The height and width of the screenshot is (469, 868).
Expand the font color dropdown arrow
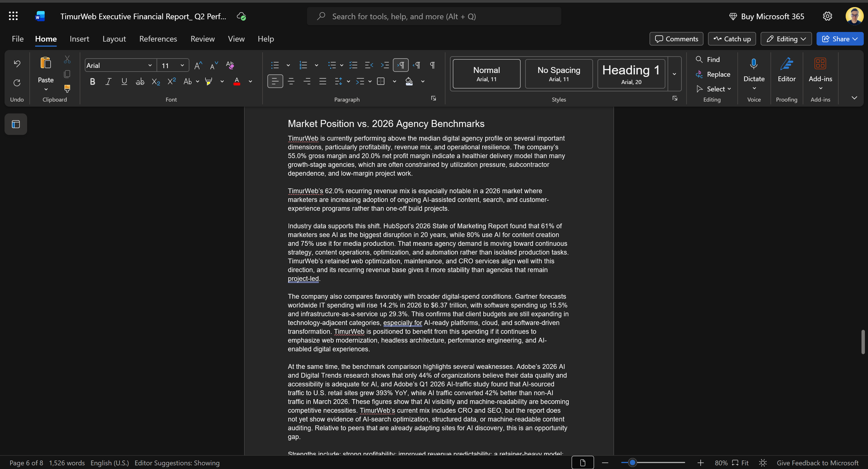tap(250, 81)
